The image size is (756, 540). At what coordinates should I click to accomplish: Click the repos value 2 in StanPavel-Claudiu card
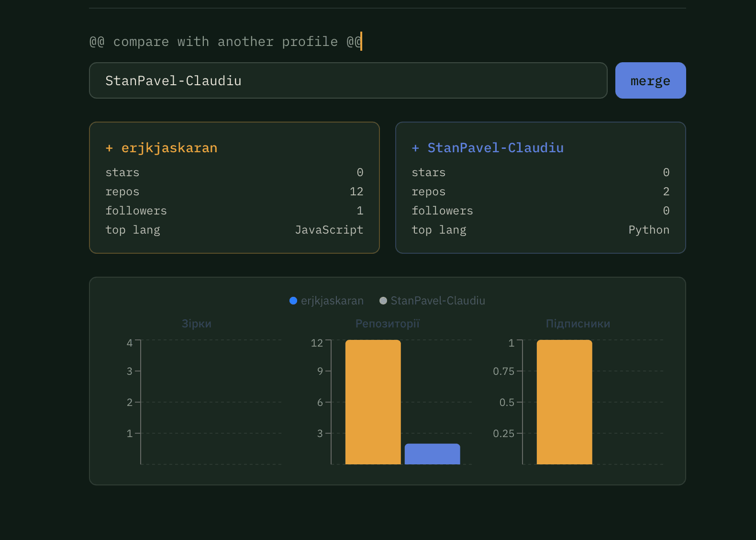pyautogui.click(x=666, y=191)
